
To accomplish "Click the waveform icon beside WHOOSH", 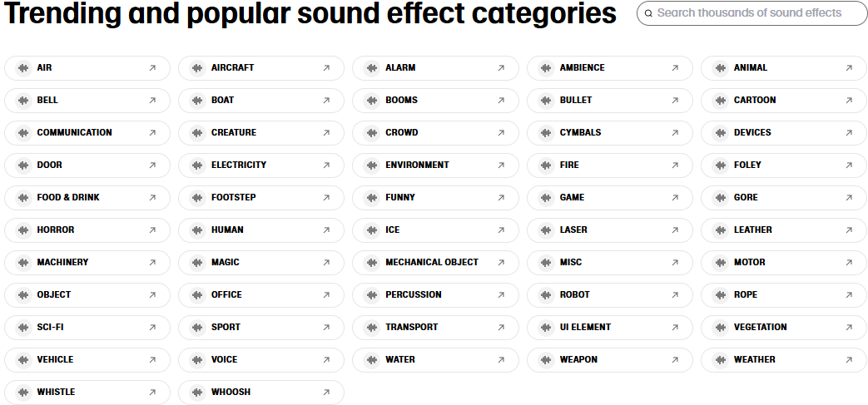I will click(x=197, y=393).
